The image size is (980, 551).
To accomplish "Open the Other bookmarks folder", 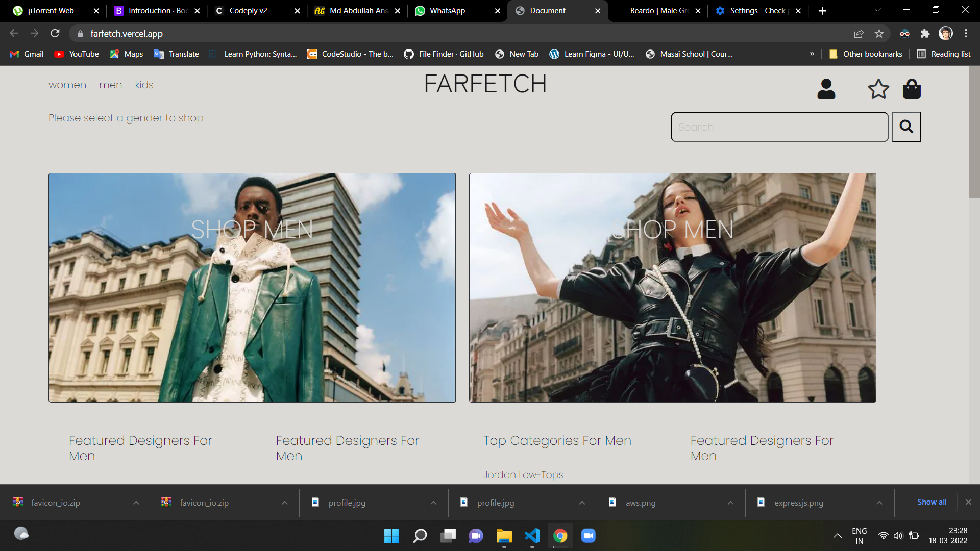I will (866, 54).
